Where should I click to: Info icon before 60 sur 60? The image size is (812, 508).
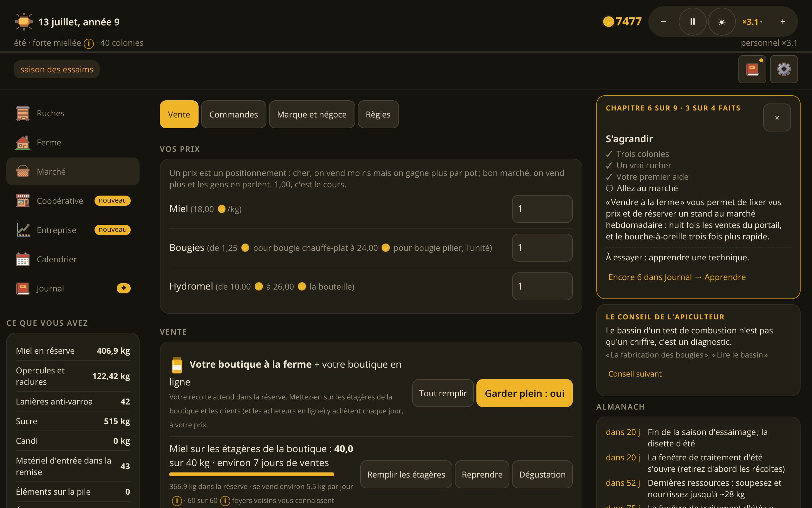[x=177, y=501]
